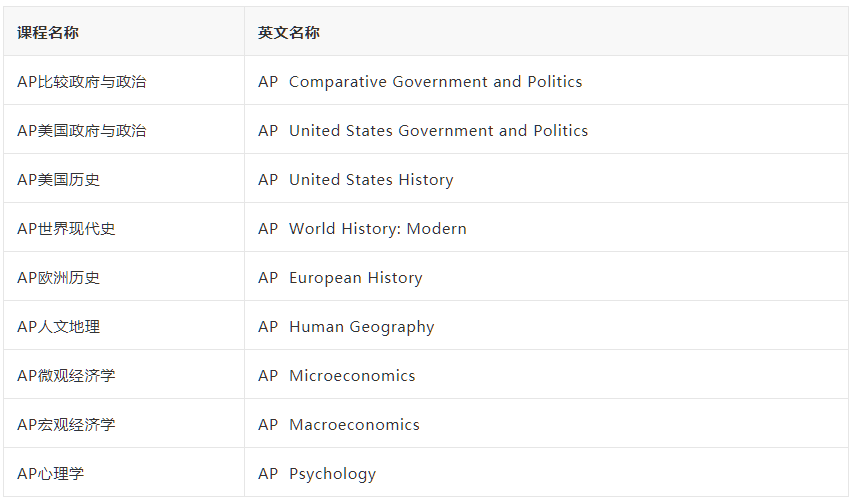Click the 英文名称 column header
This screenshot has width=855, height=501.
pos(288,33)
